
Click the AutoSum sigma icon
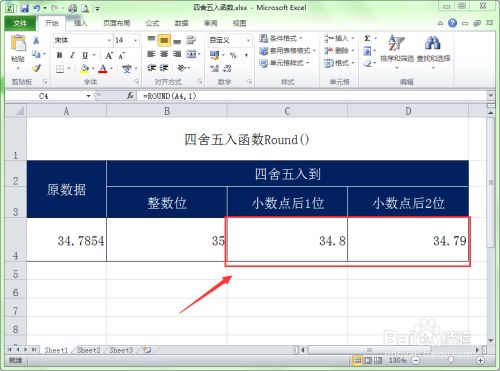(x=367, y=38)
